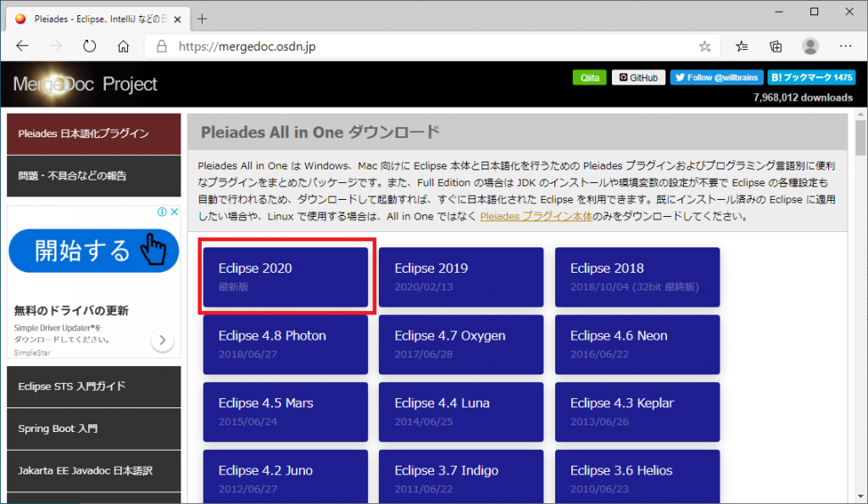868x504 pixels.
Task: Open Pleiades 日本語化プラグイン sidebar menu
Action: [93, 134]
